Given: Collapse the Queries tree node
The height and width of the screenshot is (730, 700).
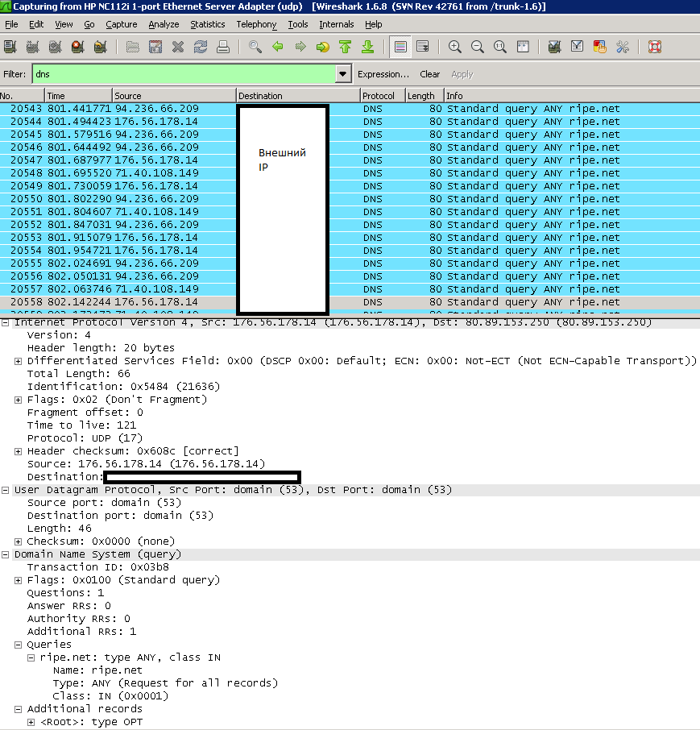Looking at the screenshot, I should pos(19,645).
